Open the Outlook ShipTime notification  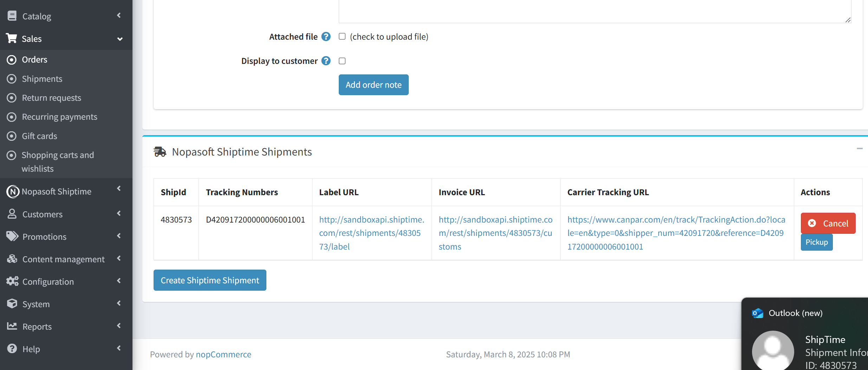click(x=805, y=334)
